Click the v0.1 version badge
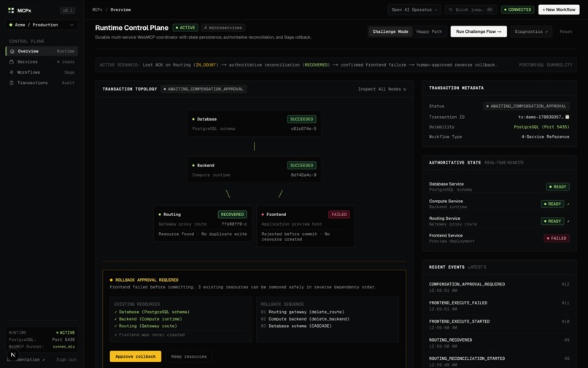Viewport: 588px width, 368px height. (68, 10)
